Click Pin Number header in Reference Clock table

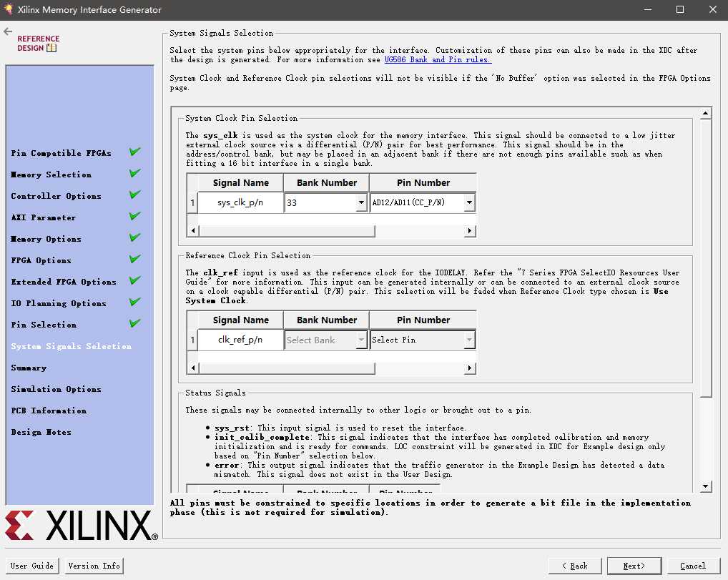[423, 320]
